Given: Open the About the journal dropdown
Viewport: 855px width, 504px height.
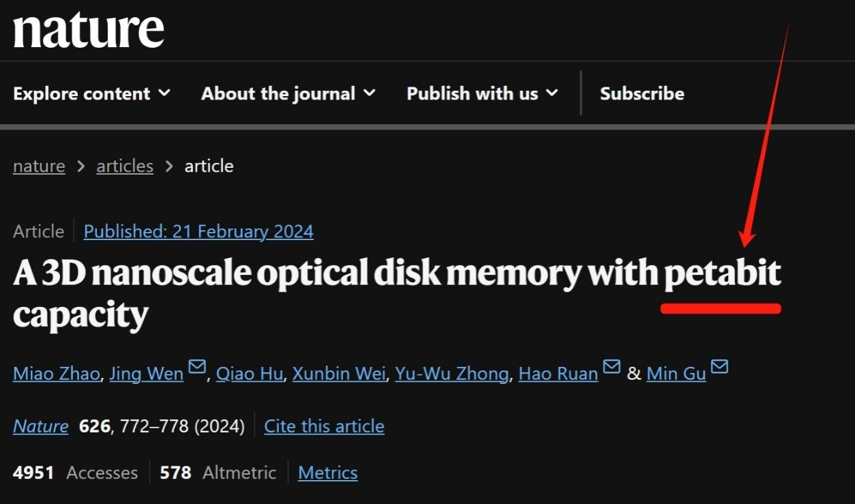Looking at the screenshot, I should 288,93.
